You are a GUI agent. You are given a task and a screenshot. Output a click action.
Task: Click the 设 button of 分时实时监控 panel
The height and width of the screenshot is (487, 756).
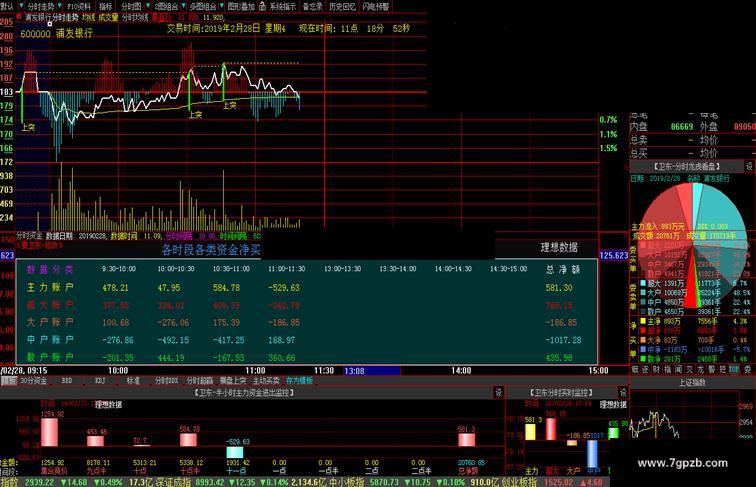623,392
